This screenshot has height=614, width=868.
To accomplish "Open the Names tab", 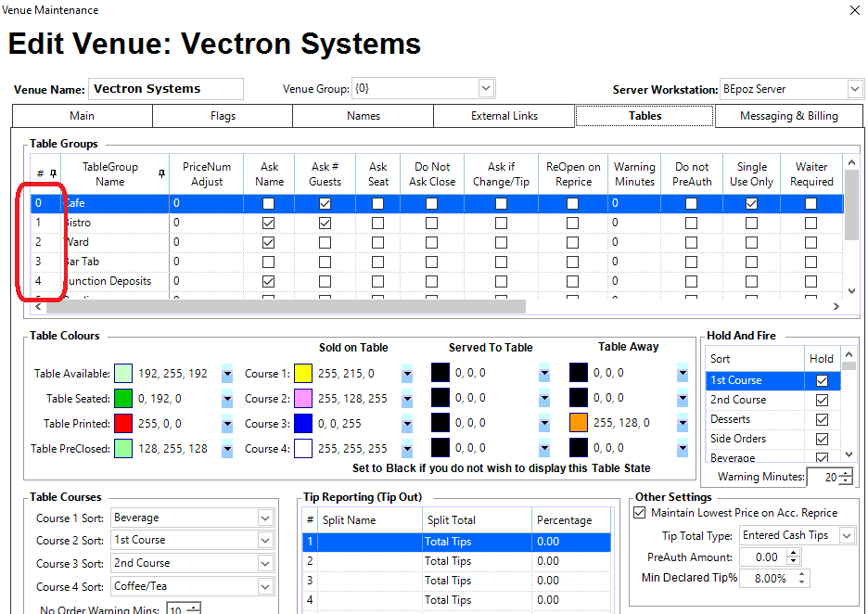I will pyautogui.click(x=364, y=116).
